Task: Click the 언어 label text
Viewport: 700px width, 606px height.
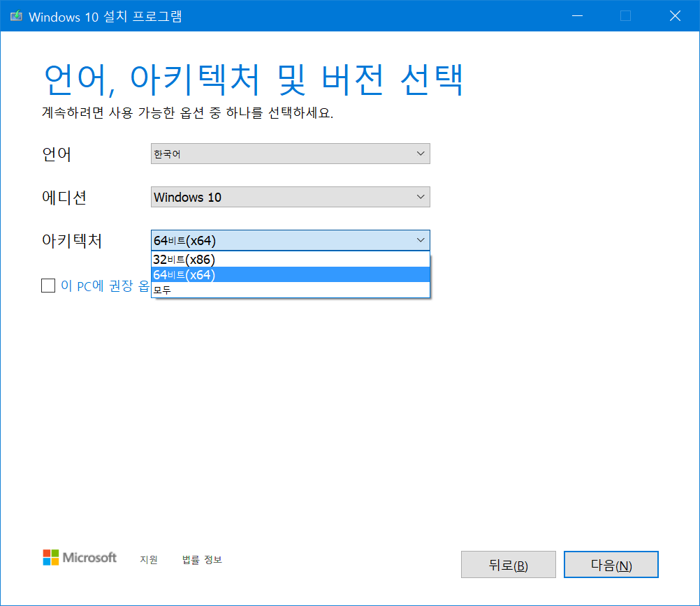Action: click(57, 154)
